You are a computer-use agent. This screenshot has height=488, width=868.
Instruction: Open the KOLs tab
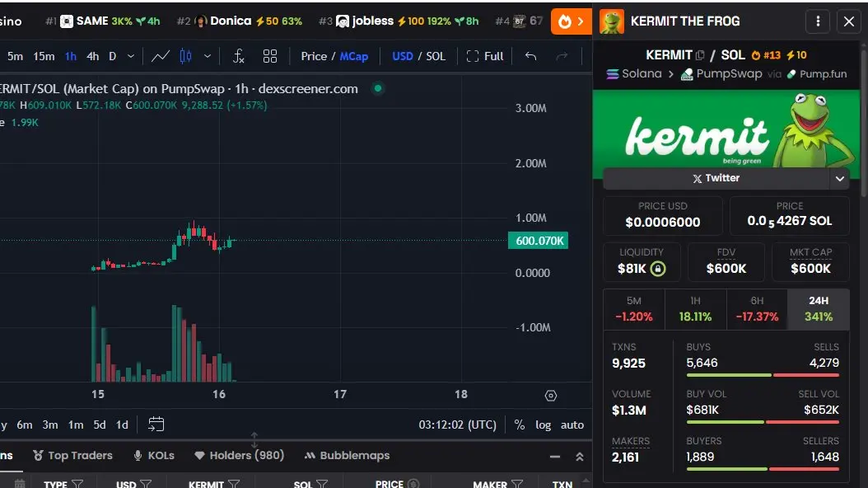click(154, 455)
